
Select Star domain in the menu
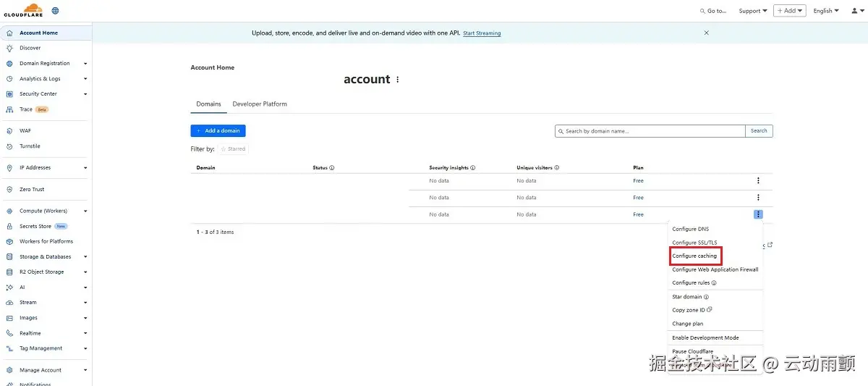click(x=687, y=297)
